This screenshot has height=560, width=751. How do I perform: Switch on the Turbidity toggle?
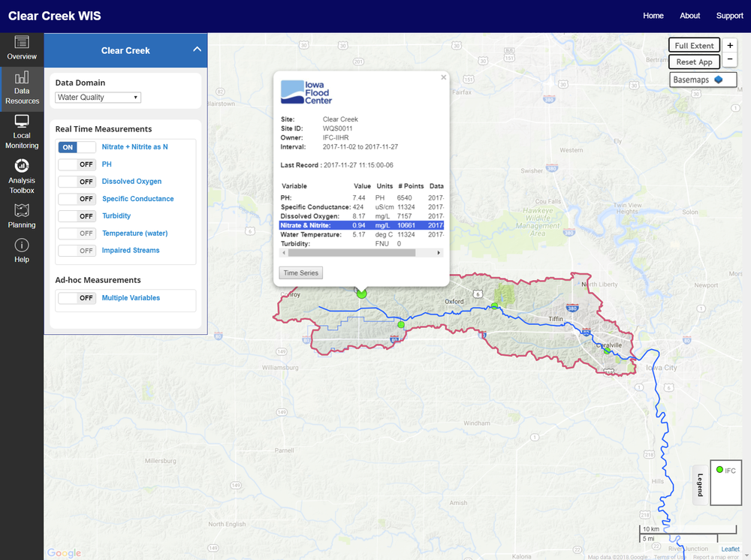click(x=77, y=216)
